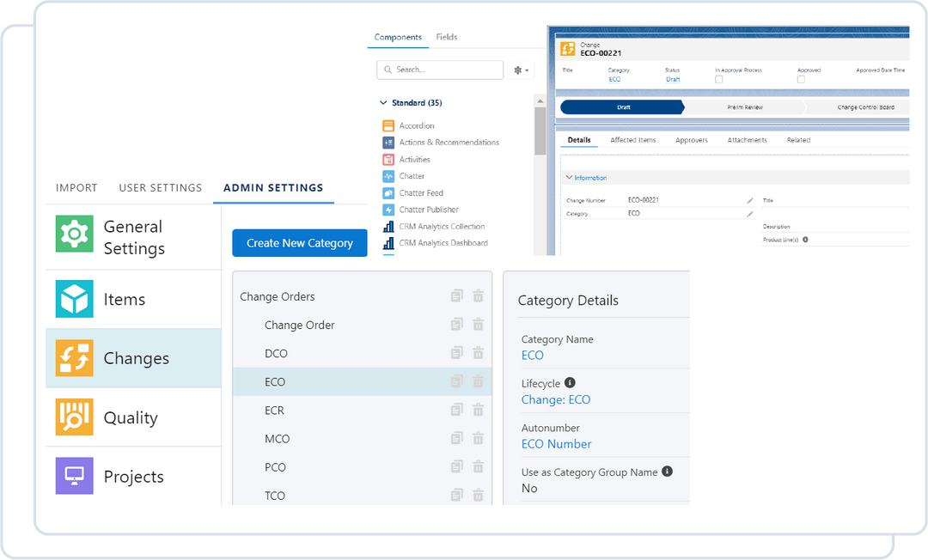Switch to the Fields tab
This screenshot has width=928, height=560.
click(446, 37)
